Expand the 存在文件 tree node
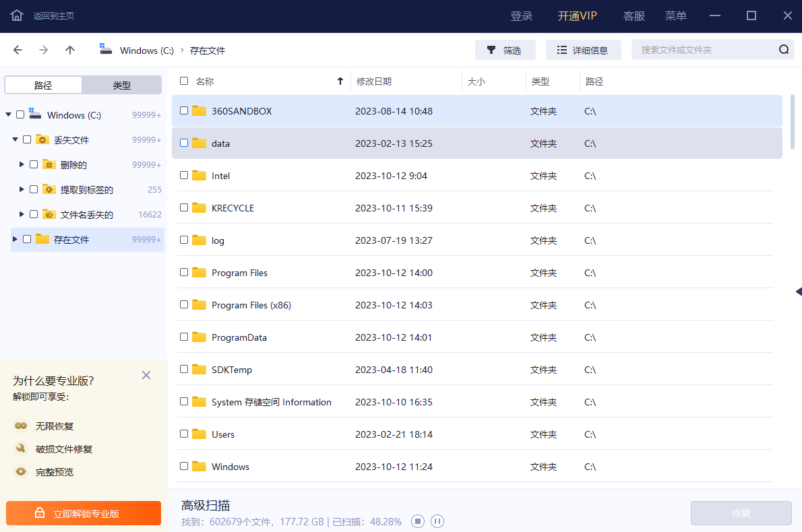Viewport: 802px width, 532px height. point(14,239)
